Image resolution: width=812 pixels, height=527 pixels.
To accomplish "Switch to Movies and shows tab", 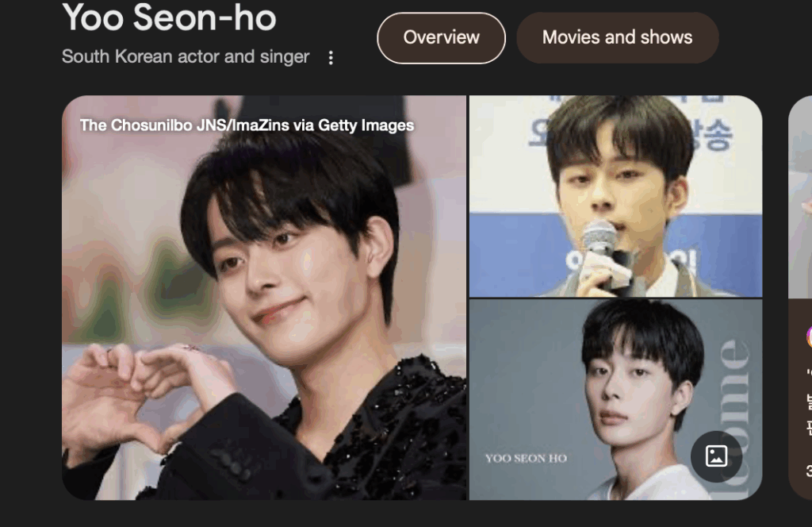I will (x=617, y=38).
